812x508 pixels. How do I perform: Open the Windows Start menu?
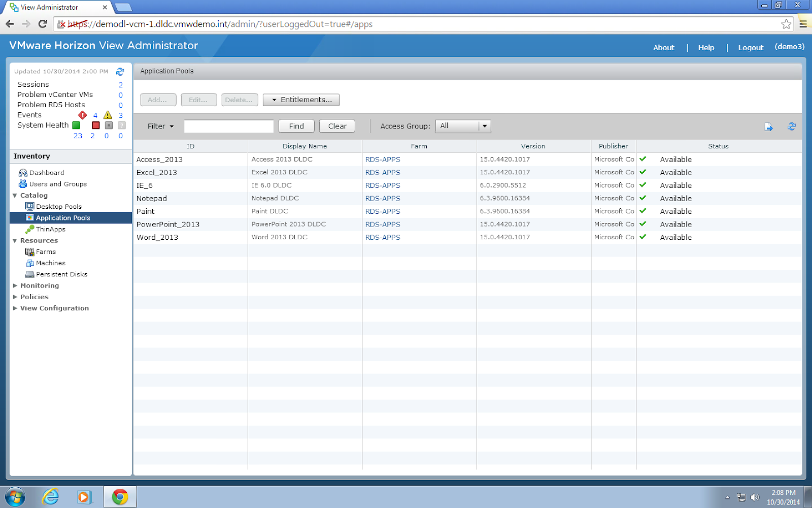coord(15,497)
